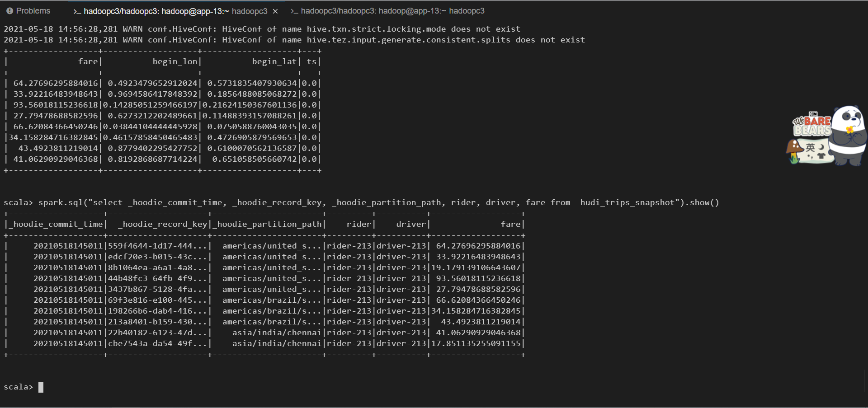The width and height of the screenshot is (868, 408).
Task: Click the fare value 64.27696295884016 in top table
Action: pos(56,83)
